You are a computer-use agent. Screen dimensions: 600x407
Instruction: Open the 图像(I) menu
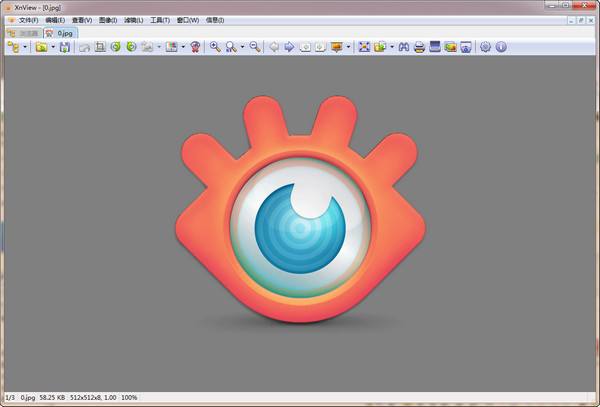pyautogui.click(x=108, y=20)
